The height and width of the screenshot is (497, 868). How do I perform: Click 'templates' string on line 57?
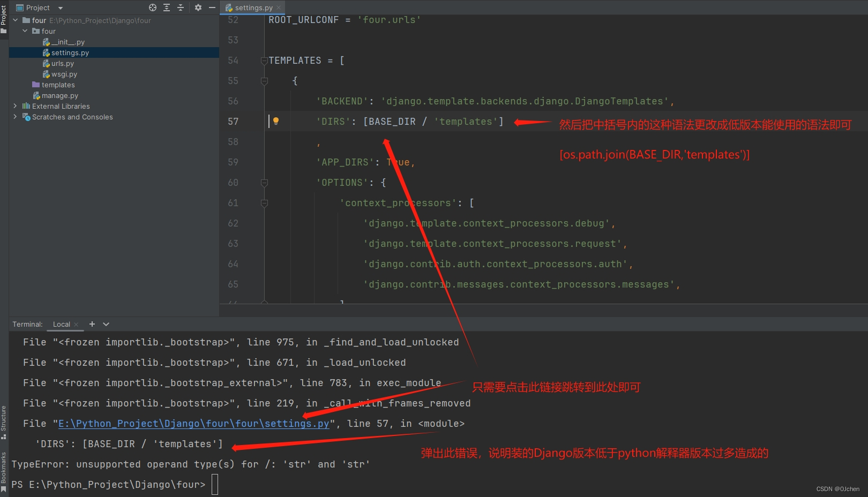pos(466,122)
